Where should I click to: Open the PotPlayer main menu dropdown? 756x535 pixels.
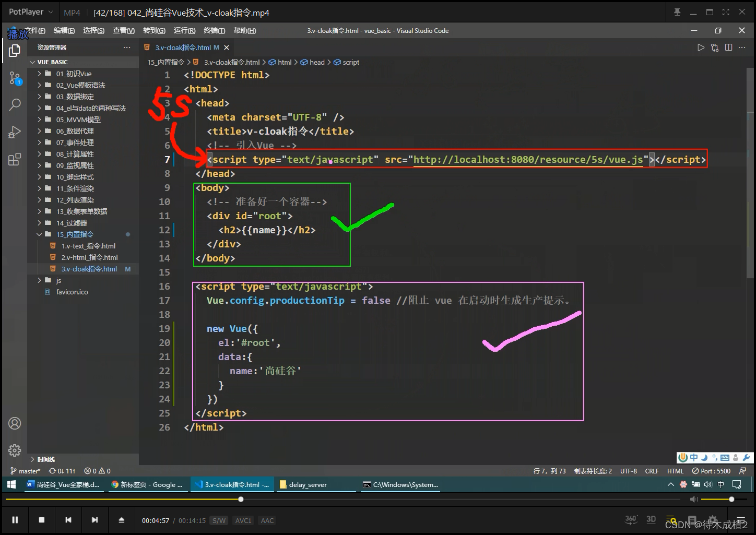31,12
